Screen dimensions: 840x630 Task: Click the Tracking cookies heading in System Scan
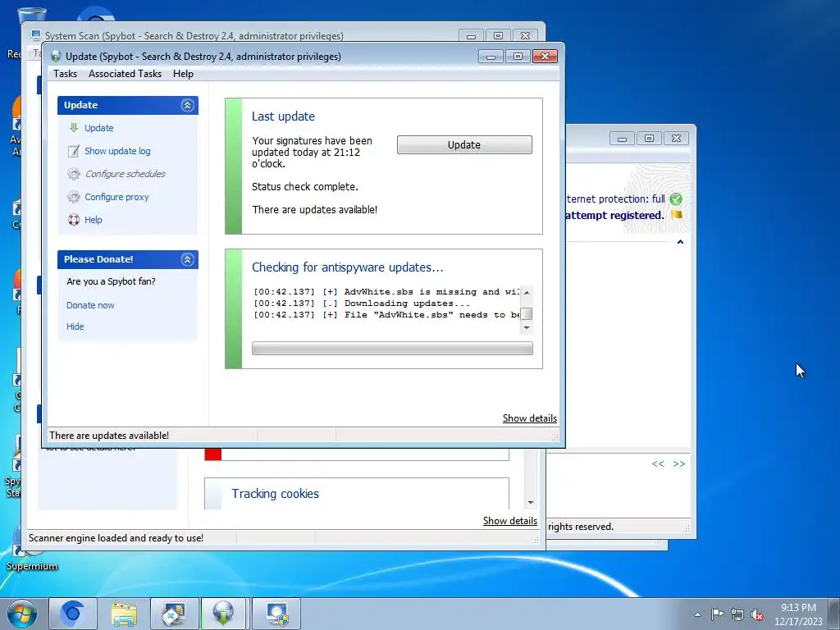(275, 494)
